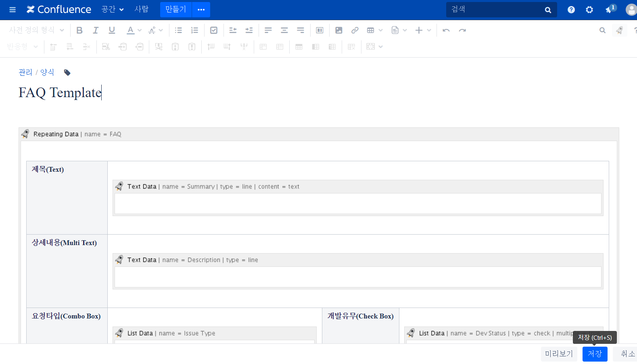Open the 공간 menu in header
This screenshot has height=364, width=637.
[112, 9]
